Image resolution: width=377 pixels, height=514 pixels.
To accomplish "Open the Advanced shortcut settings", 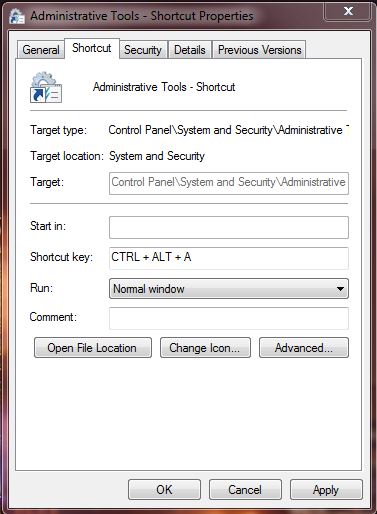I will 304,348.
